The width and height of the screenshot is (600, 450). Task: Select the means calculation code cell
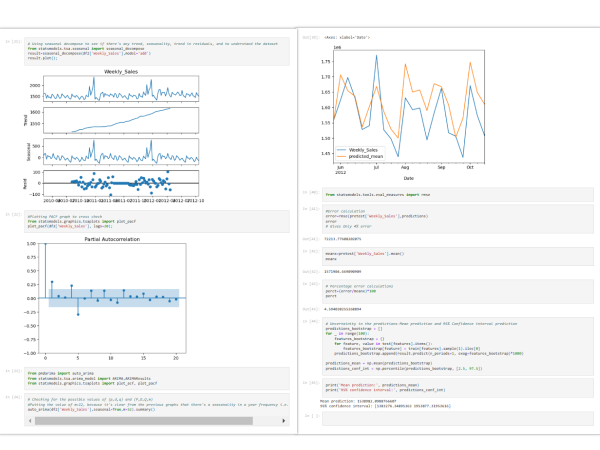click(456, 256)
